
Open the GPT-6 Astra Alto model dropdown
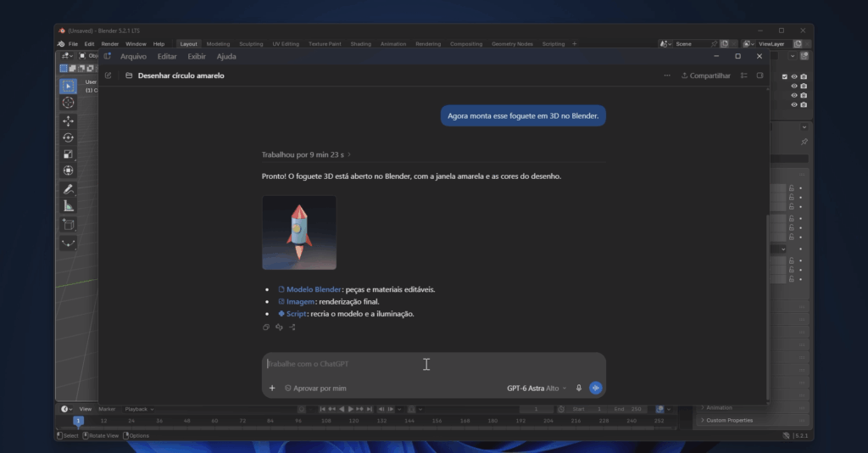pyautogui.click(x=537, y=389)
